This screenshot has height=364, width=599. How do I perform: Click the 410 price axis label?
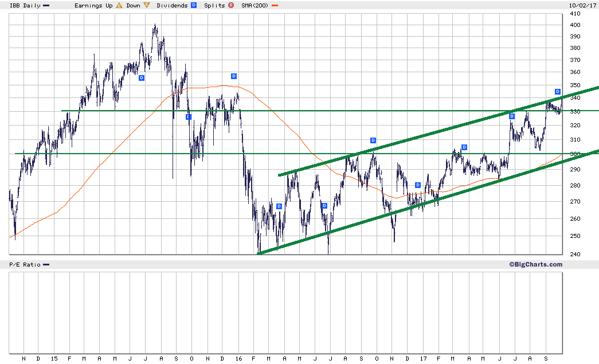[575, 13]
